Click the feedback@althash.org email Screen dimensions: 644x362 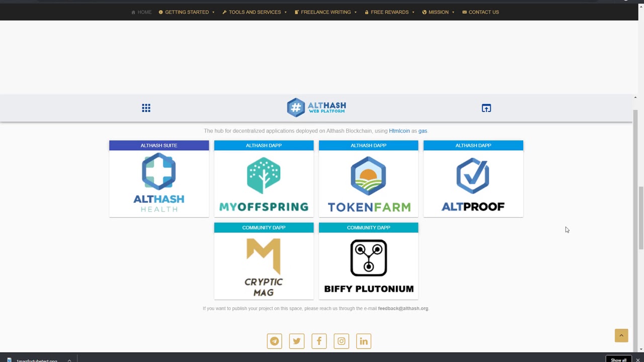403,308
